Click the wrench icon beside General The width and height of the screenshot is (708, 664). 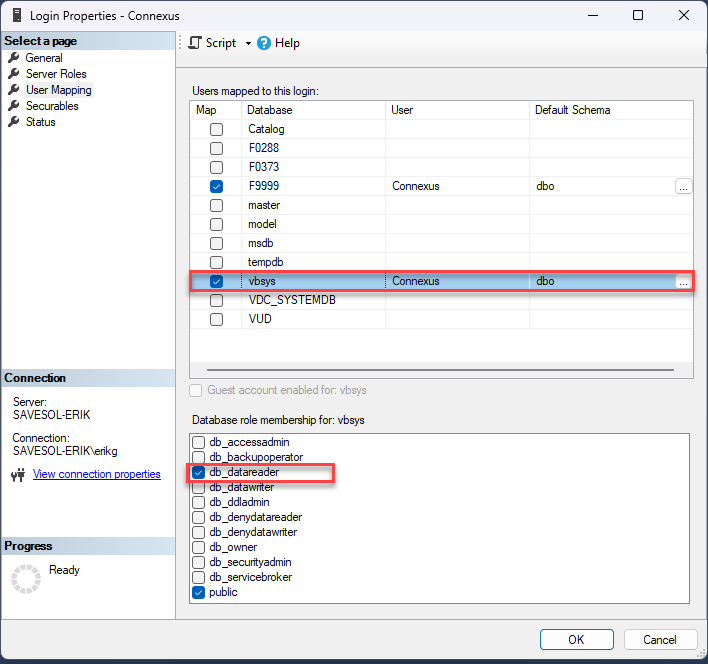14,58
